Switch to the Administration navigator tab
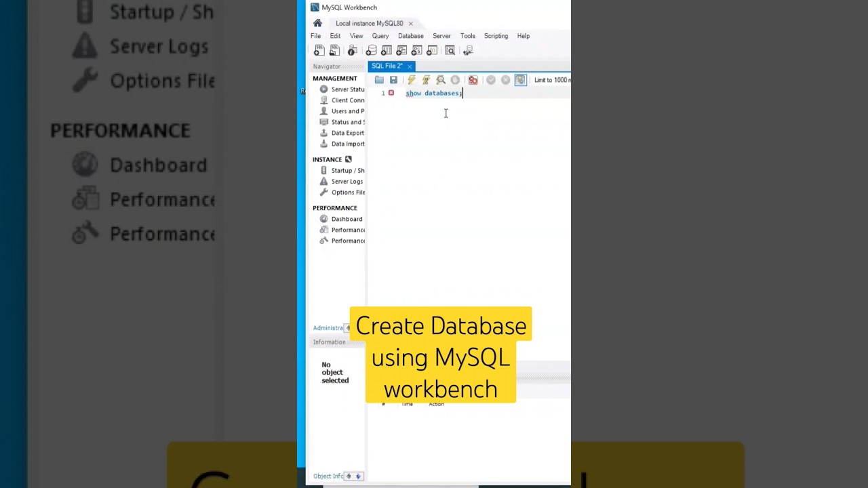The height and width of the screenshot is (488, 868). click(328, 328)
